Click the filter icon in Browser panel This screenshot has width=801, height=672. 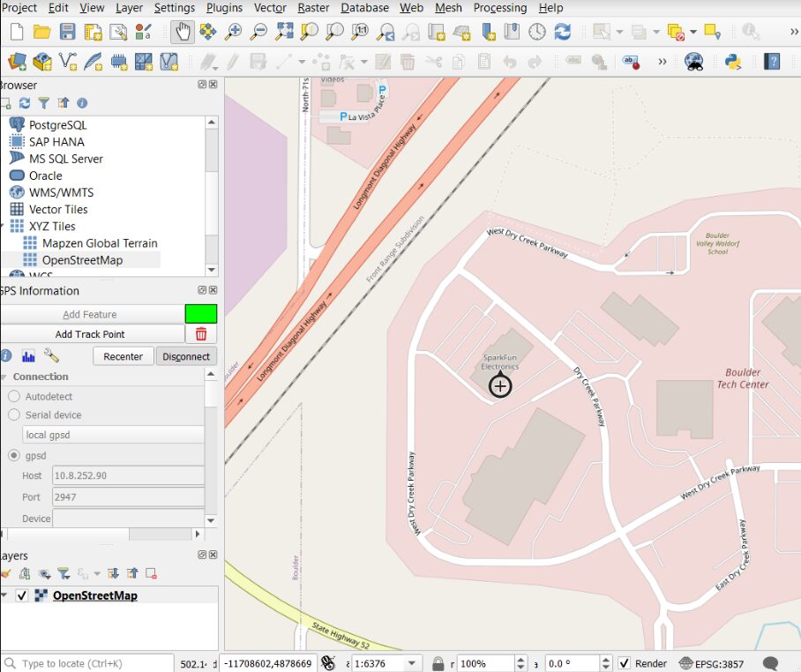pos(44,103)
